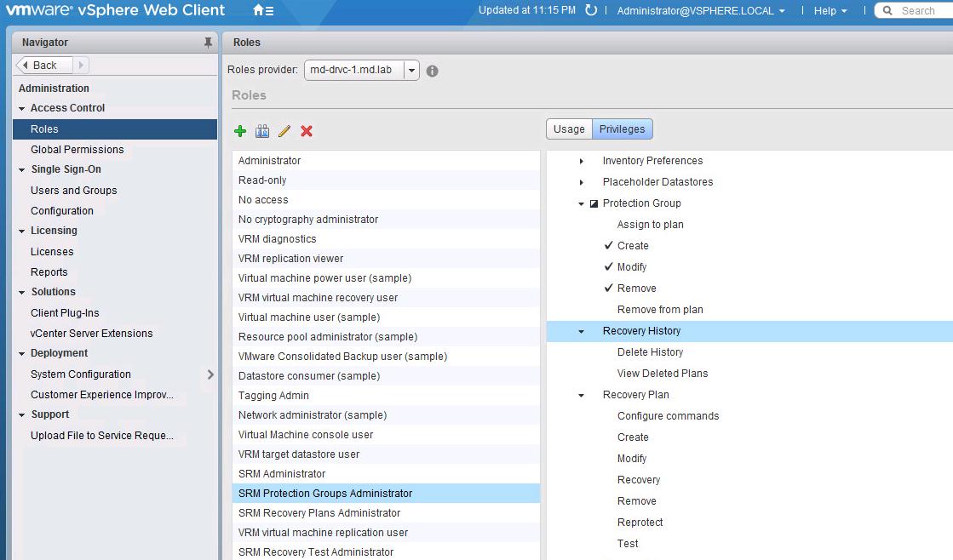Toggle the Protection Group privilege checkbox

tap(594, 203)
